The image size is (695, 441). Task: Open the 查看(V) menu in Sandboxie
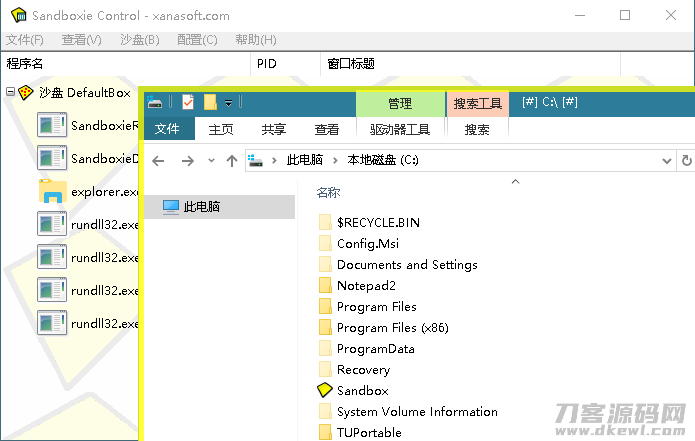81,40
